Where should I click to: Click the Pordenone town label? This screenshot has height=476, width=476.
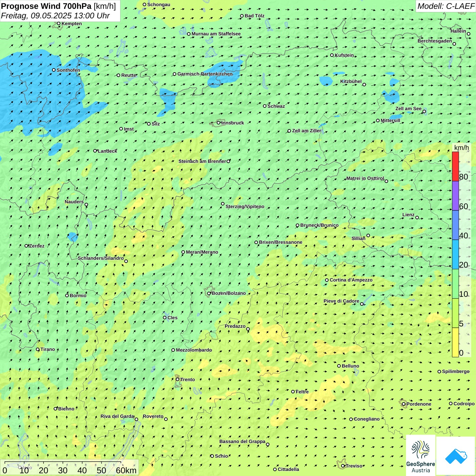[x=419, y=404]
